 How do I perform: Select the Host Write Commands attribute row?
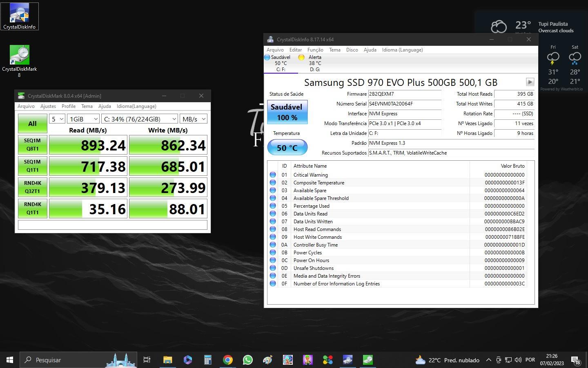tap(397, 237)
